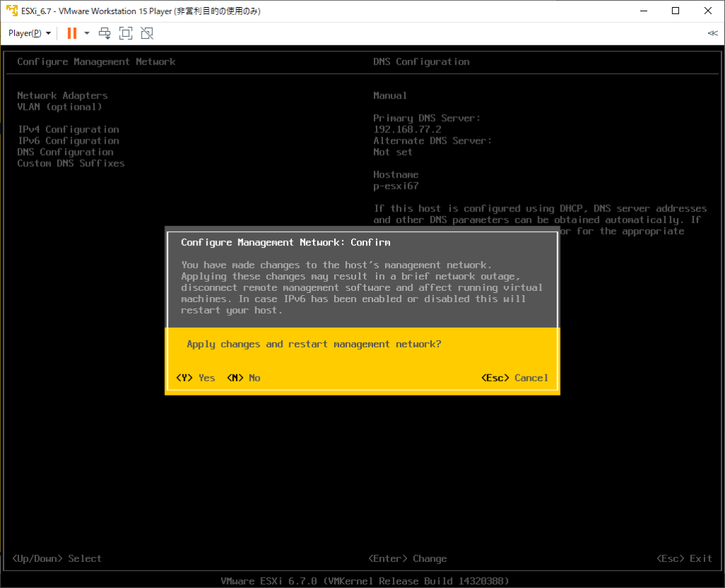Click the Send Ctrl+Alt+Del icon
This screenshot has height=588, width=725.
105,33
